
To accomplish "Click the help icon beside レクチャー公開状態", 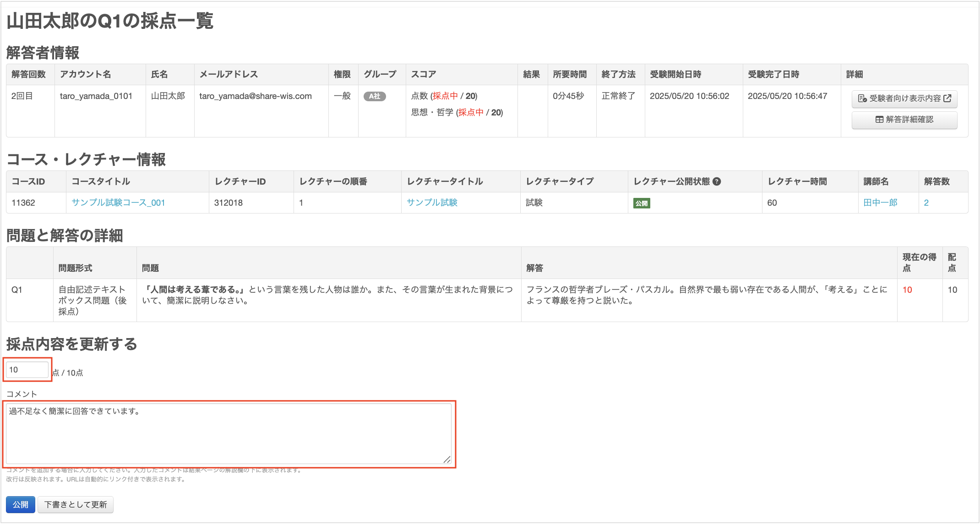I will [717, 181].
